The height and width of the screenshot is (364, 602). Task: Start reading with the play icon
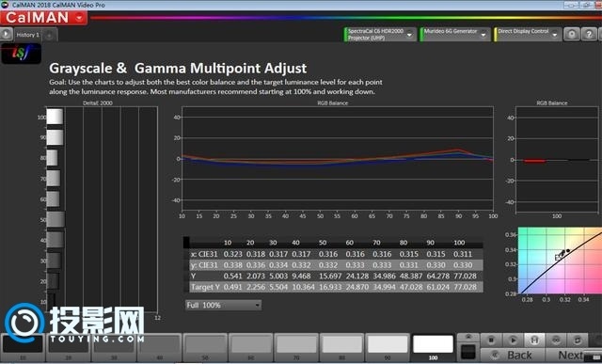513,340
